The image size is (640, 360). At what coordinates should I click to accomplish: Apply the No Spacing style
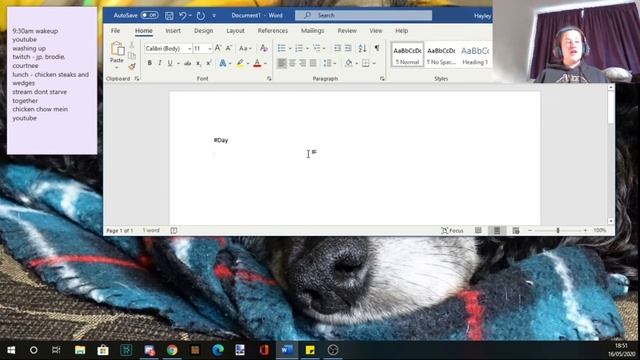point(441,55)
